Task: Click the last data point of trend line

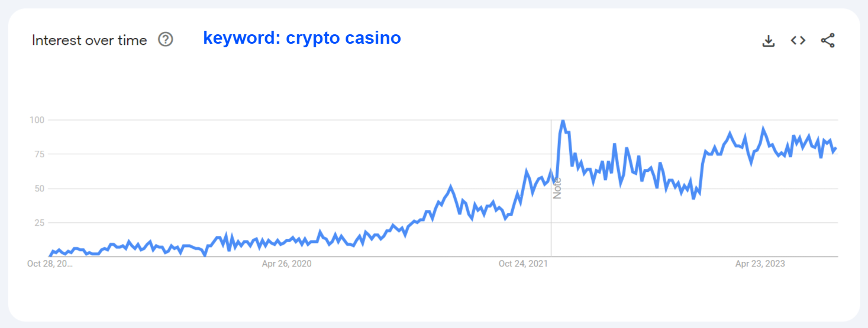Action: click(836, 148)
